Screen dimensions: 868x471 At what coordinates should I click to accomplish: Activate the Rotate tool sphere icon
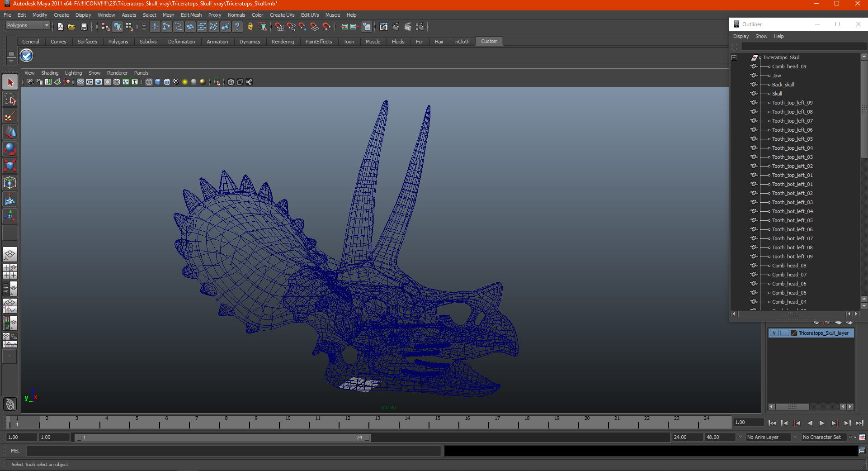pyautogui.click(x=10, y=149)
